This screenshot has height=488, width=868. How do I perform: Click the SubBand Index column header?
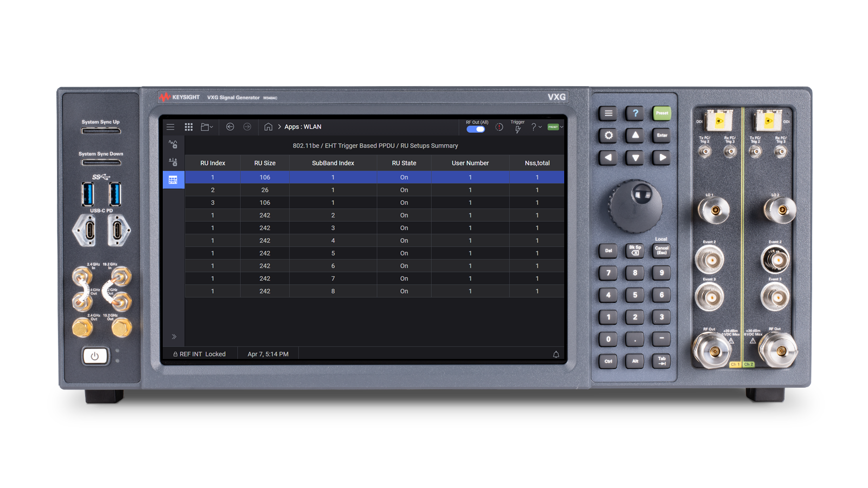tap(333, 163)
